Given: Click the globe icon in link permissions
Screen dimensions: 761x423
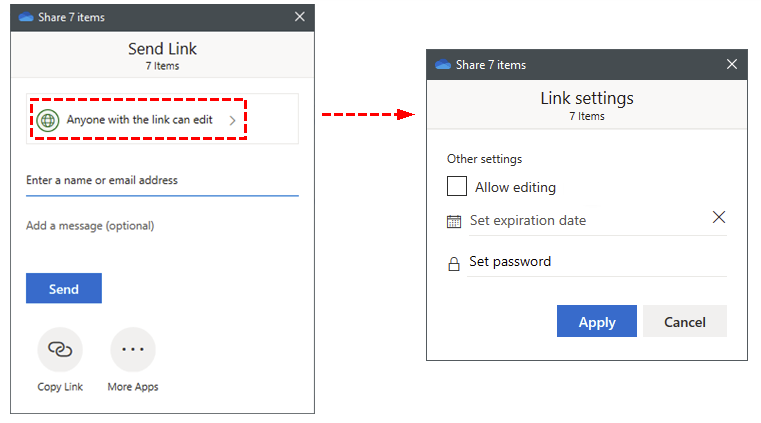Looking at the screenshot, I should pyautogui.click(x=49, y=120).
